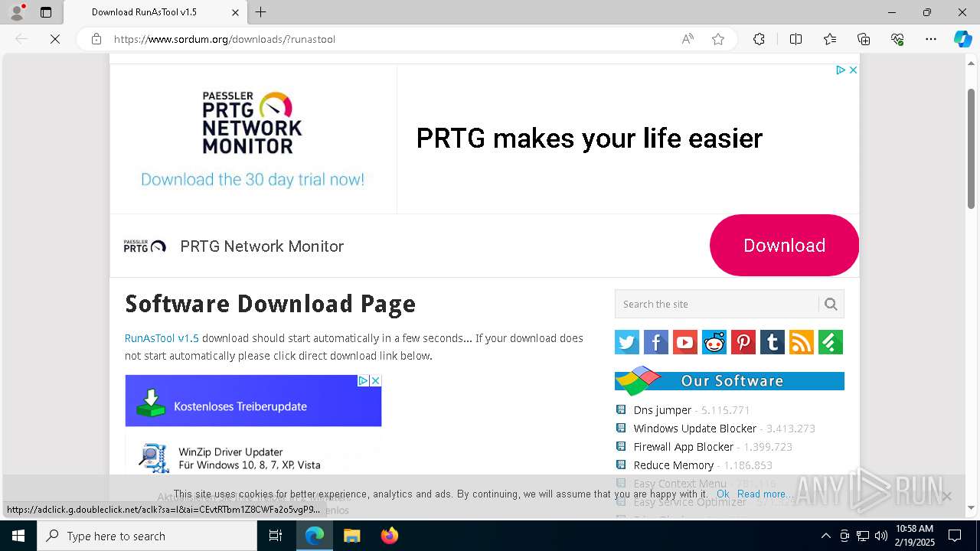Activate Read aloud icon

[688, 39]
